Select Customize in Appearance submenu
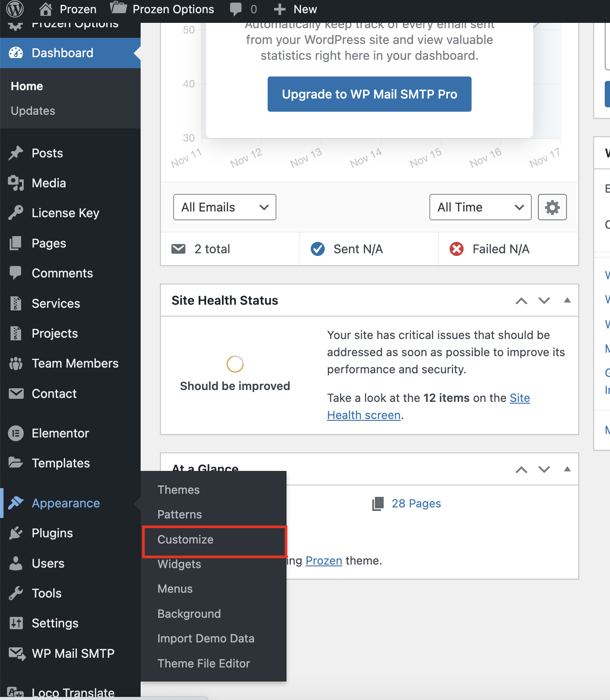 [185, 540]
